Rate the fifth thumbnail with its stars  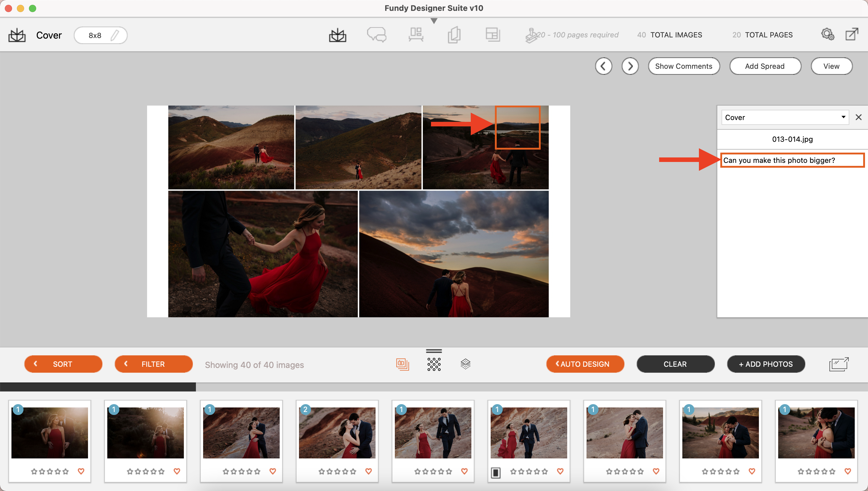433,471
